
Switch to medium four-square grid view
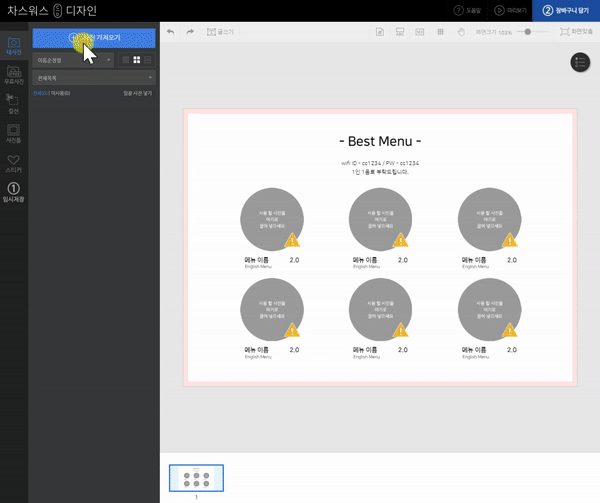click(137, 60)
